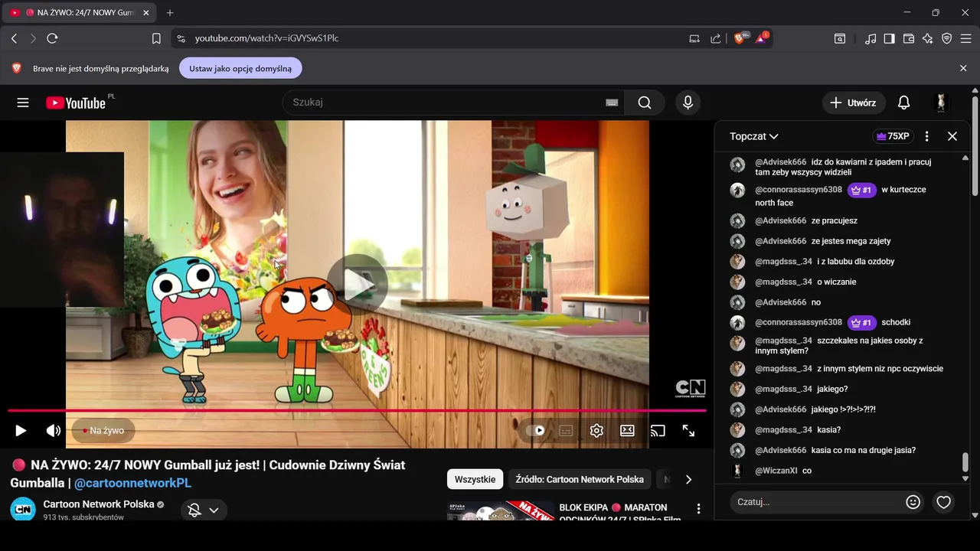Open the on-screen keyboard in search
The height and width of the screenshot is (551, 980).
612,103
